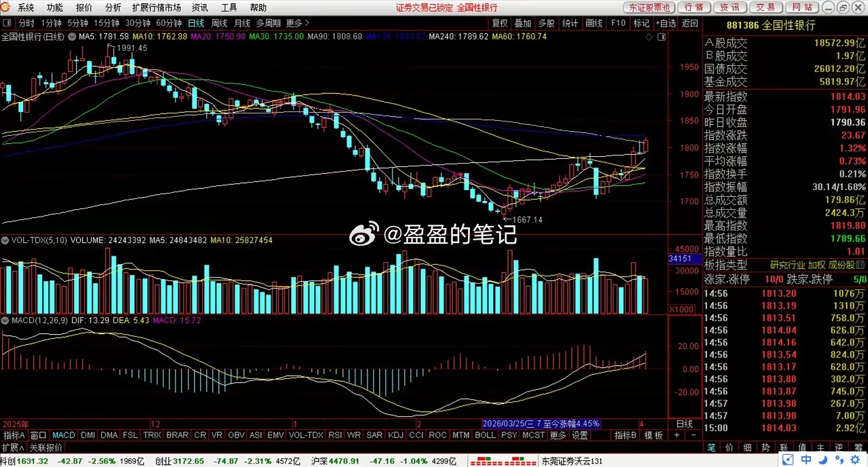Image resolution: width=868 pixels, height=467 pixels.
Task: Click the 资讯 button at top right
Action: 730,7
